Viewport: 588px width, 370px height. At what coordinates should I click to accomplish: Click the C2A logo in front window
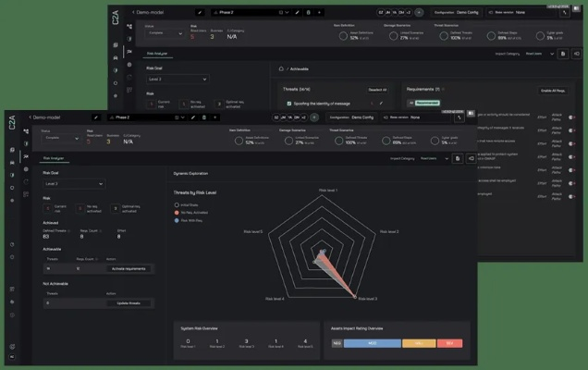[12, 126]
